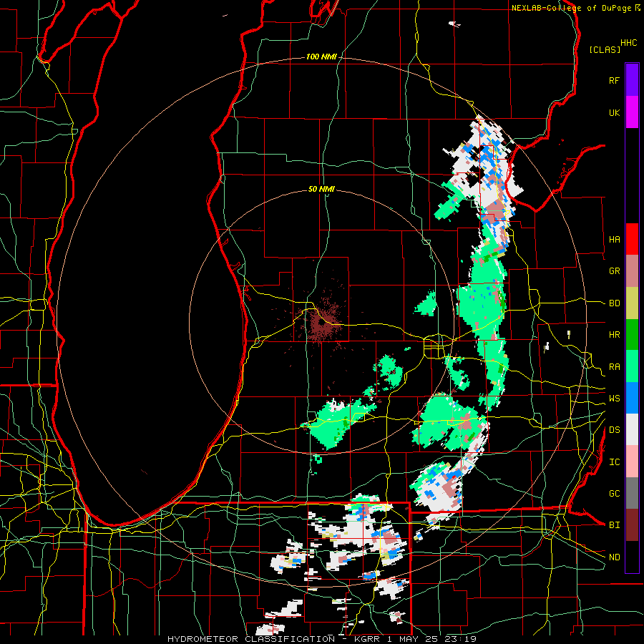Image resolution: width=644 pixels, height=644 pixels.
Task: Click the 50 NMI range ring label
Action: [321, 189]
